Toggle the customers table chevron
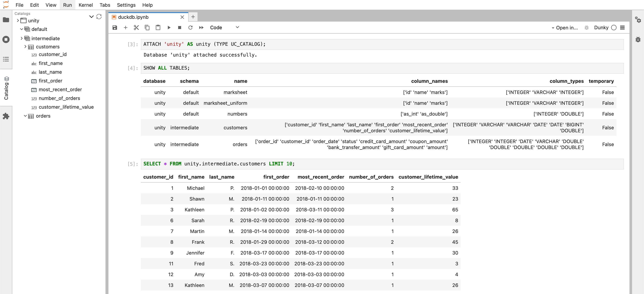The height and width of the screenshot is (294, 644). (x=25, y=46)
